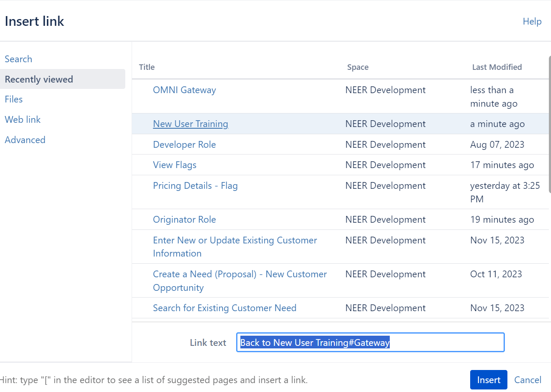551x392 pixels.
Task: Select the New User Training page
Action: pyautogui.click(x=190, y=124)
